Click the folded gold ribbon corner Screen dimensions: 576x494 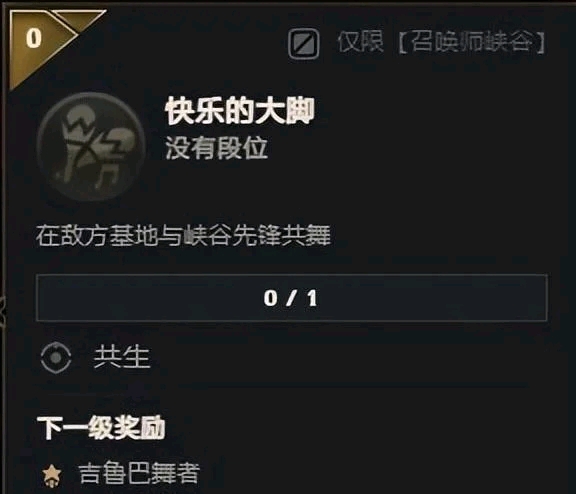tap(79, 20)
